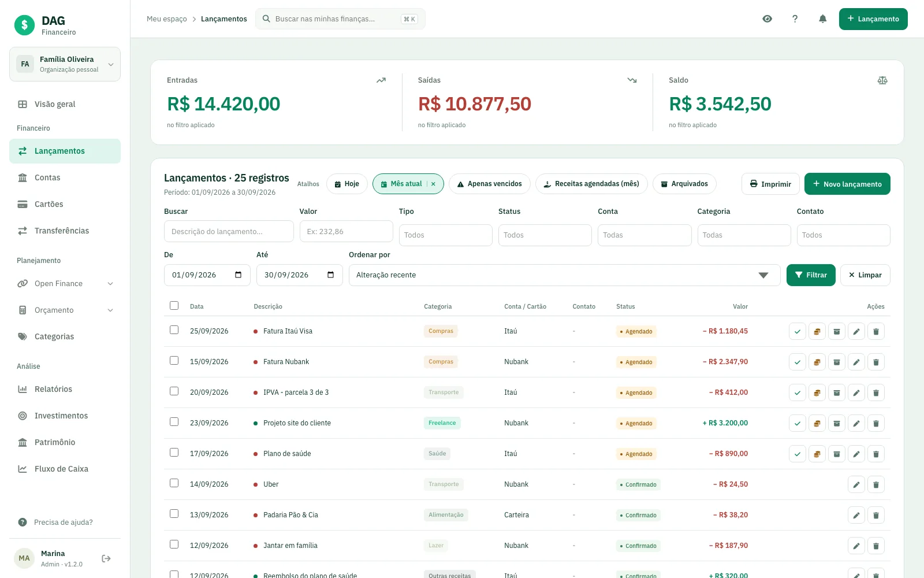
Task: Select the Fatura Nubank row checkbox
Action: click(174, 360)
